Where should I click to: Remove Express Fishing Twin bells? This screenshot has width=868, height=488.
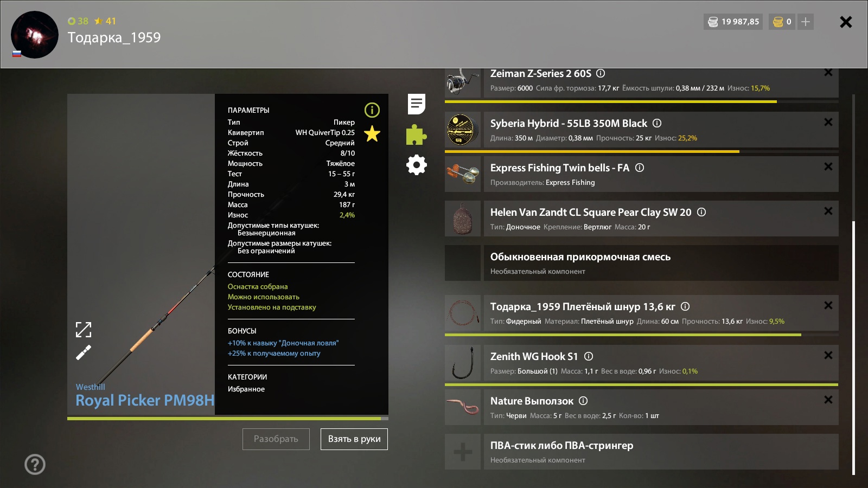click(828, 166)
